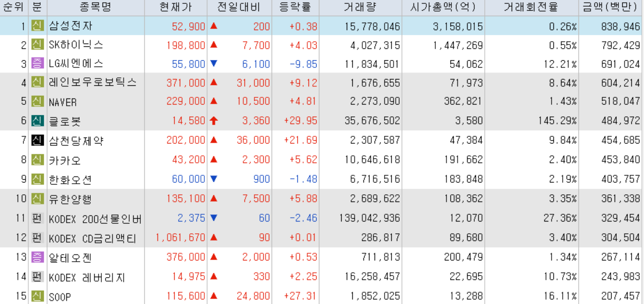Click the blue down triangle in KODEX 200선물인버 row
This screenshot has width=644, height=304.
pos(214,218)
